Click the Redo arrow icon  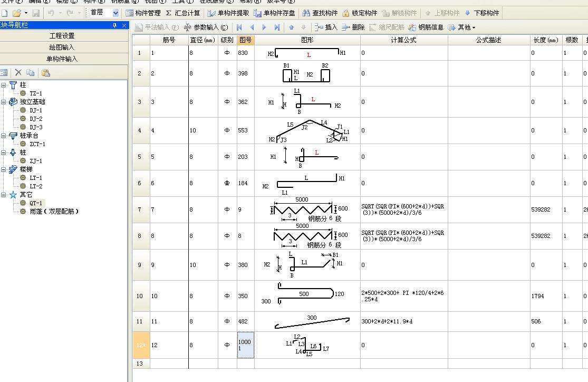70,13
